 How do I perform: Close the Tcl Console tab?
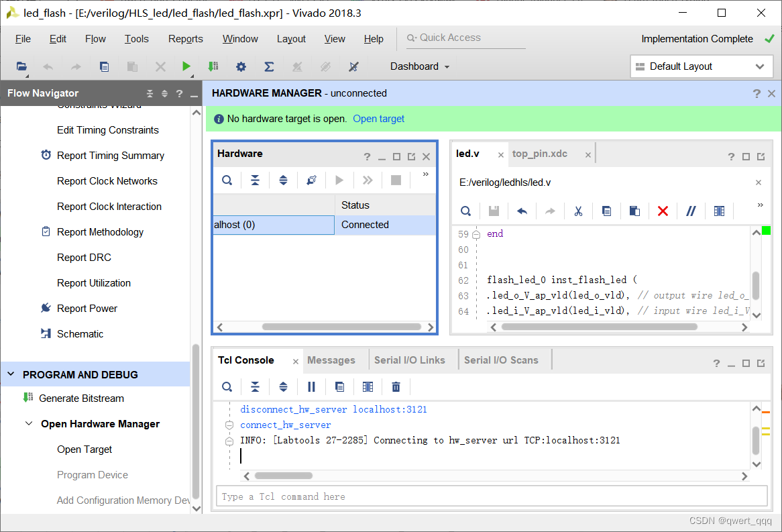tap(295, 362)
